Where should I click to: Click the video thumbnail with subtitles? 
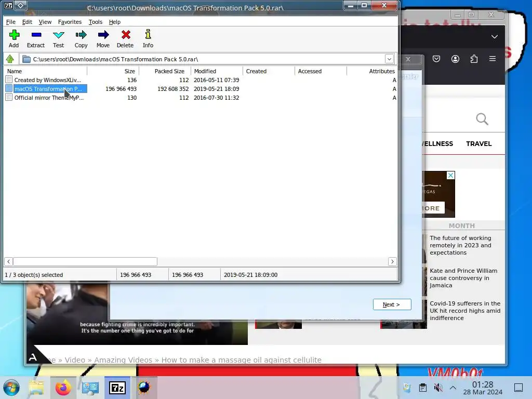click(137, 314)
